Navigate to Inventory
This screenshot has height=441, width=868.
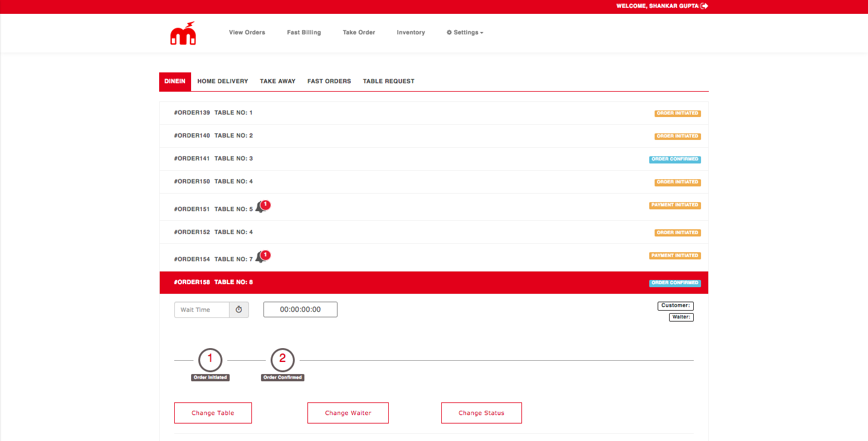point(411,33)
